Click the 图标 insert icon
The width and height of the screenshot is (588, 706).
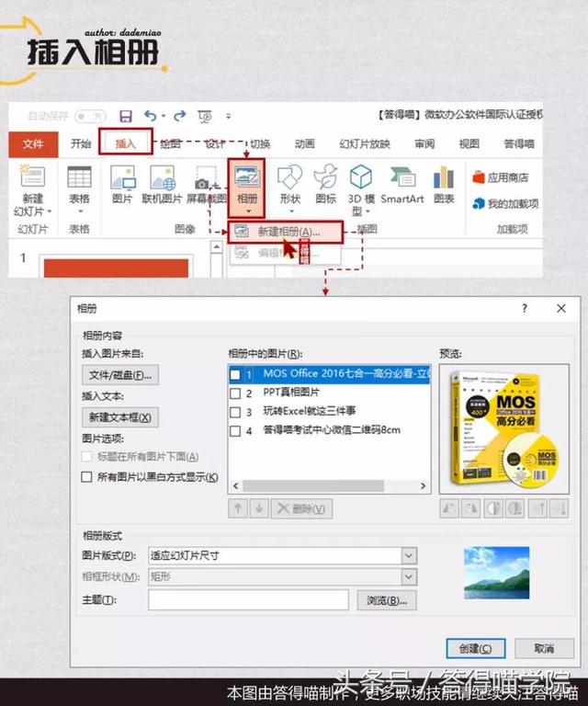click(326, 176)
